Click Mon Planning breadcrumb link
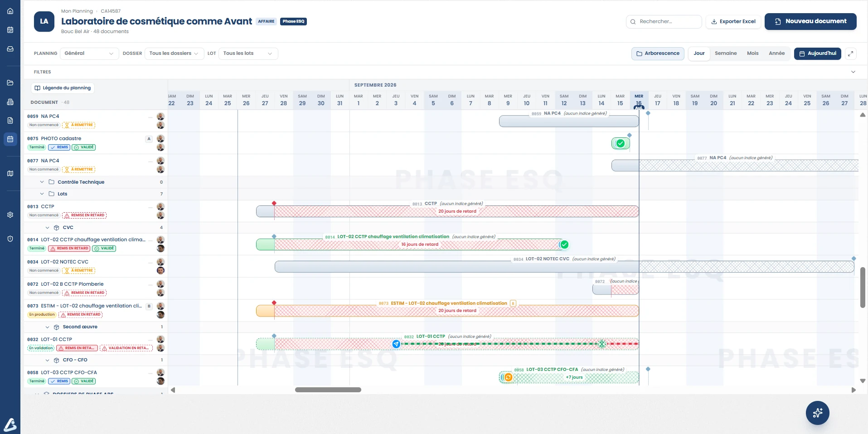868x434 pixels. 77,11
